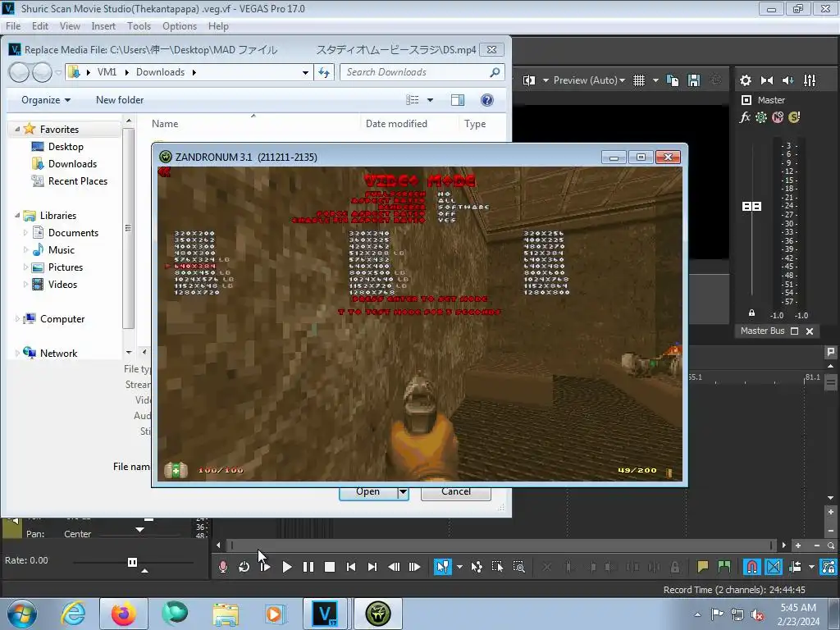
Task: Open the Tools menu
Action: pos(139,25)
